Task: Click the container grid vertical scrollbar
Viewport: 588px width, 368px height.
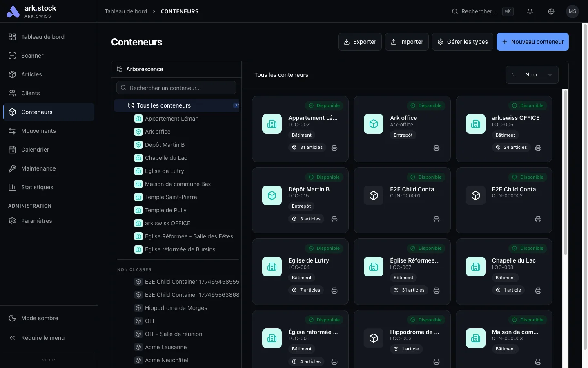Action: [566, 172]
